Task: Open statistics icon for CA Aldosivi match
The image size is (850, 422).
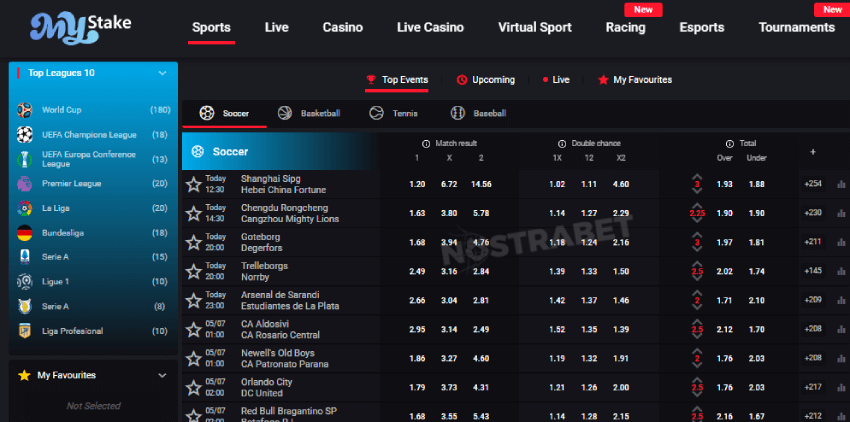Action: click(841, 329)
